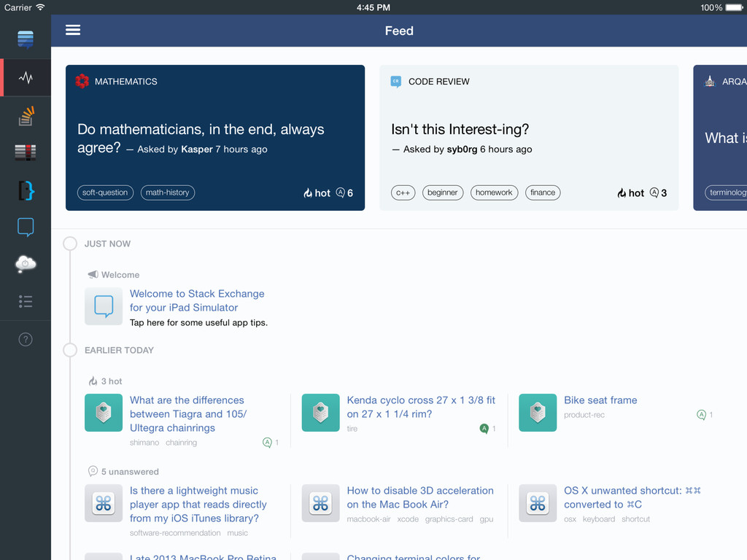The width and height of the screenshot is (747, 560).
Task: Open 'Bike seat frame' question
Action: coord(600,400)
